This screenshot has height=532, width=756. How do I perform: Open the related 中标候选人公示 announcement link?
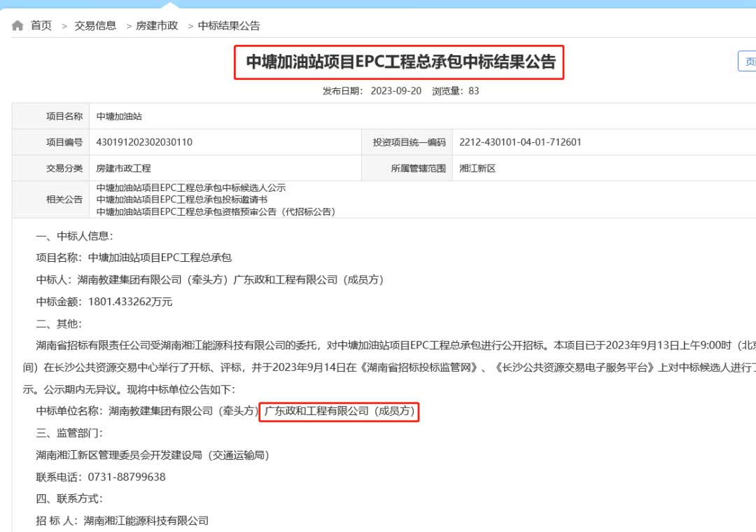(191, 188)
